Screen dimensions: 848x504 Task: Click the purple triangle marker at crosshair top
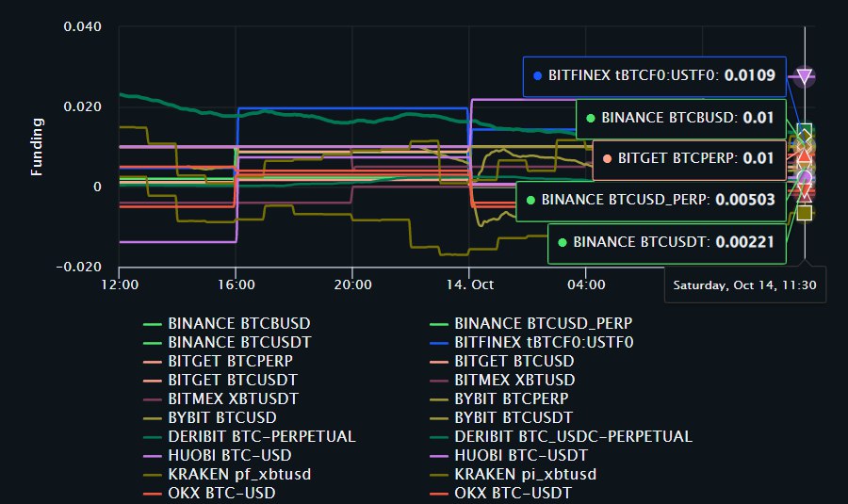pyautogui.click(x=805, y=76)
